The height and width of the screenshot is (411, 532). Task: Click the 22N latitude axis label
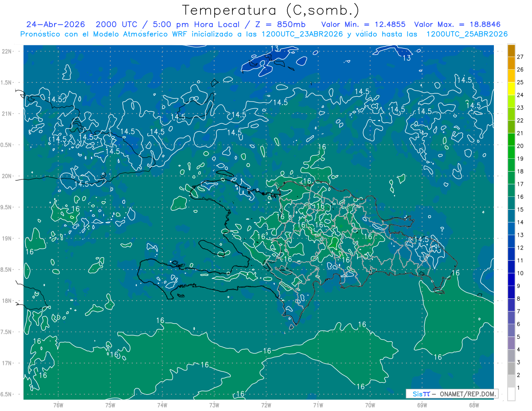coord(6,51)
